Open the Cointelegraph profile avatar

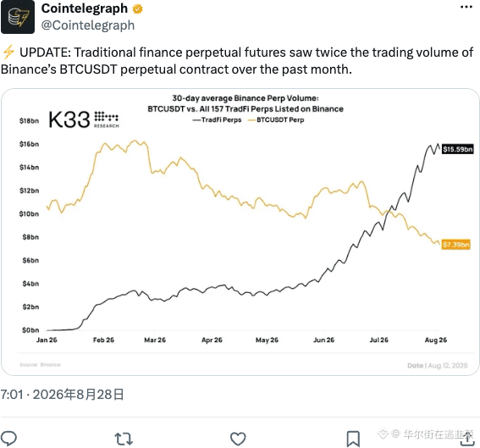18,17
